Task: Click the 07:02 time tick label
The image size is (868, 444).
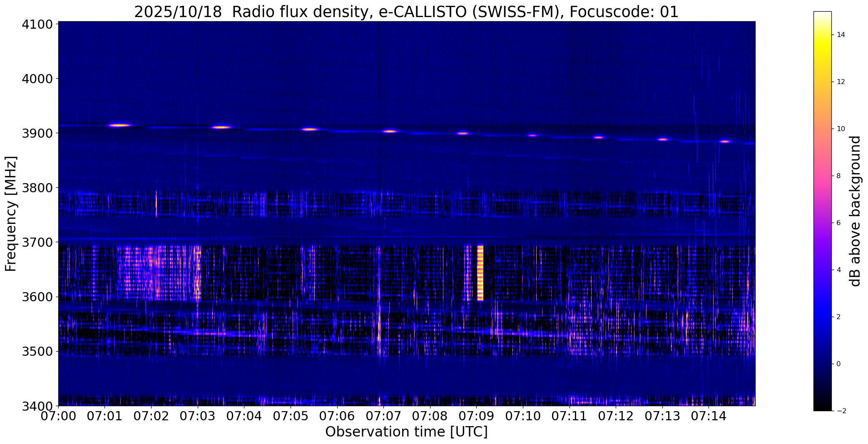Action: coord(151,416)
